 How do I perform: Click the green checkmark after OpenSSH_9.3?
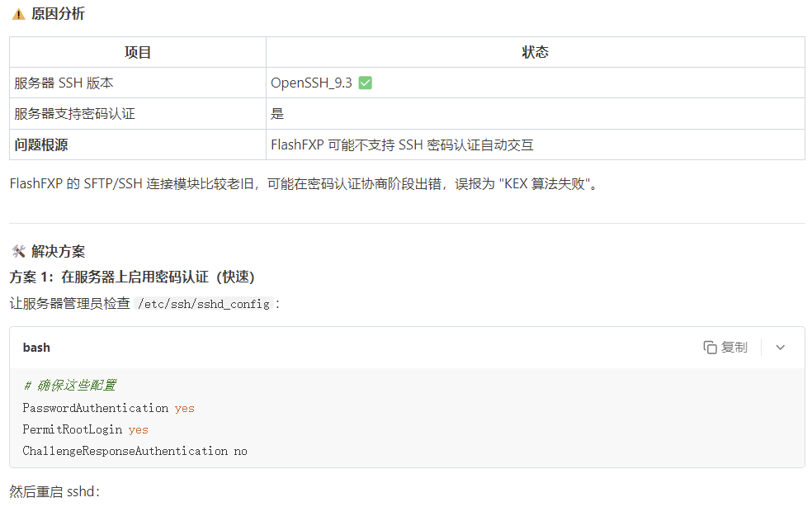365,83
